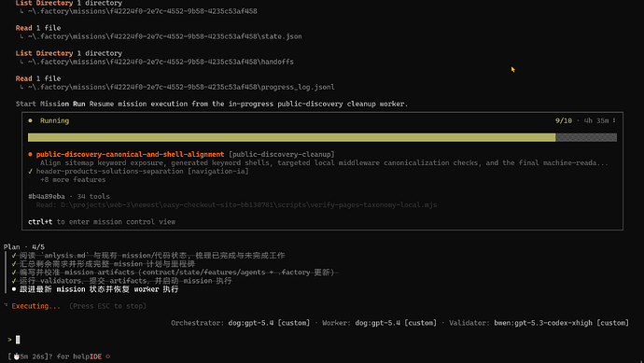Image resolution: width=644 pixels, height=363 pixels.
Task: Click the command prompt input line
Action: click(x=322, y=340)
